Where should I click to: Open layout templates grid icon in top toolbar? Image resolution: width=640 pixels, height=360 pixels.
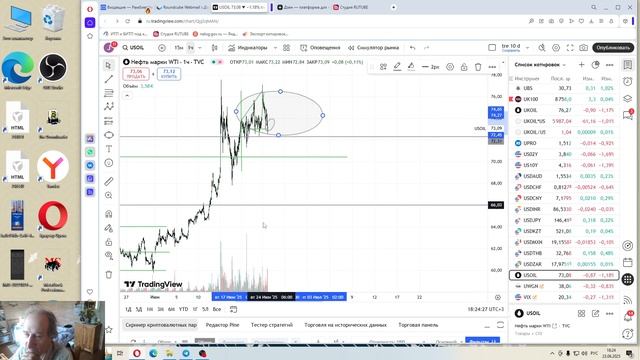pyautogui.click(x=287, y=48)
